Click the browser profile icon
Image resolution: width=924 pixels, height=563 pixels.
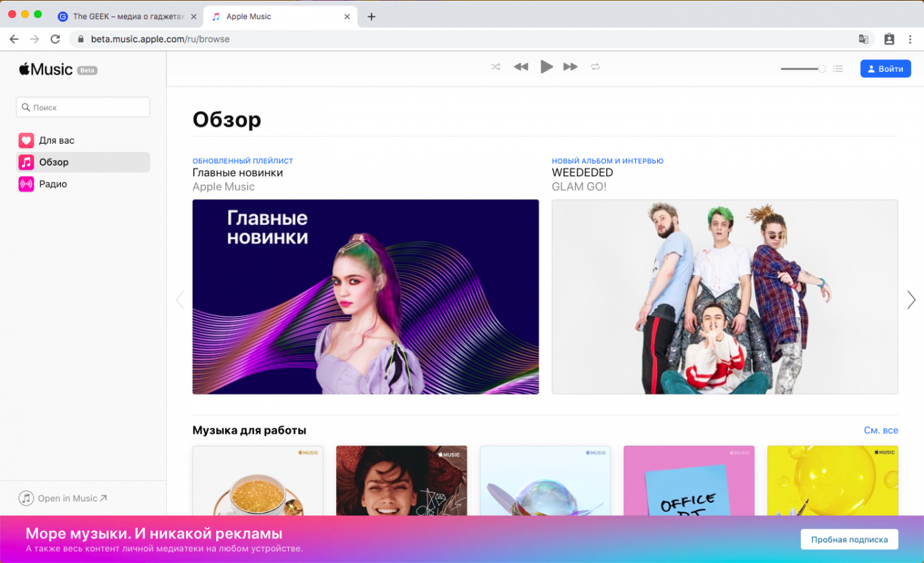(x=889, y=39)
